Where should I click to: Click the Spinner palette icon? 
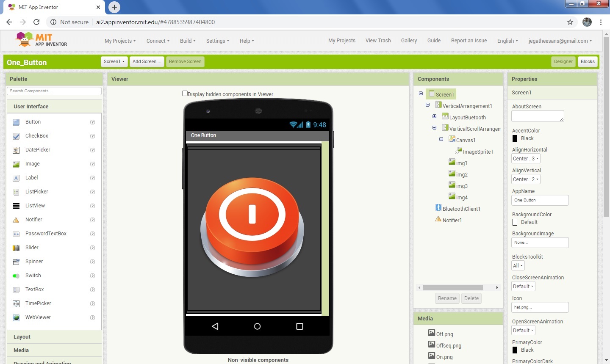[x=16, y=262]
